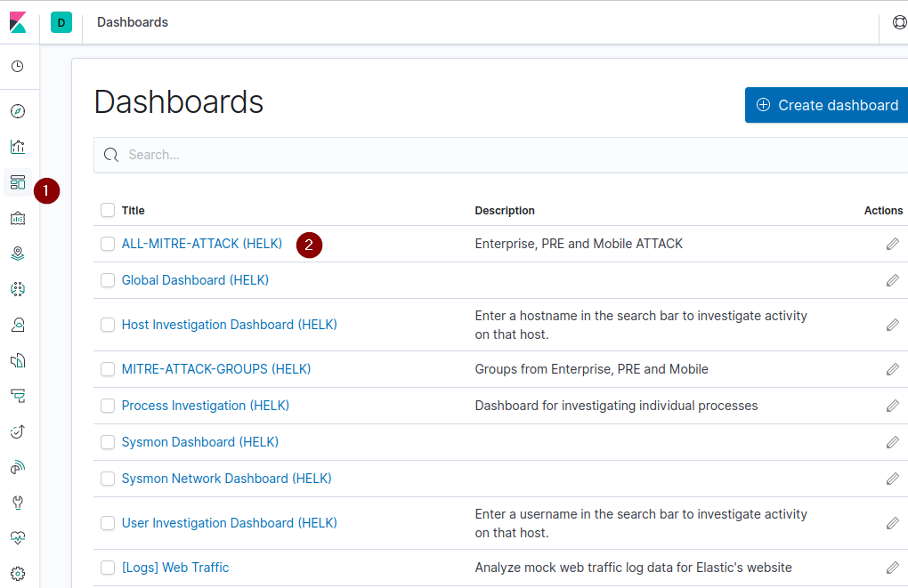Open Sysmon Dashboard (HELK) link
This screenshot has width=908, height=588.
[199, 442]
